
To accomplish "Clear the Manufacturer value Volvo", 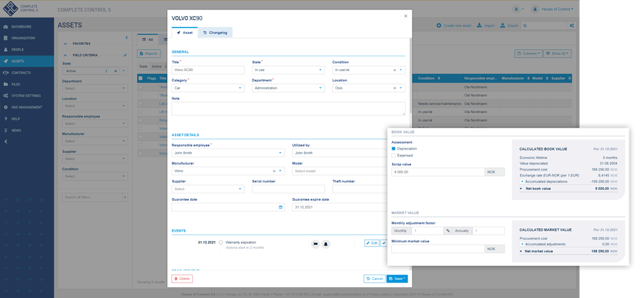I will 275,171.
